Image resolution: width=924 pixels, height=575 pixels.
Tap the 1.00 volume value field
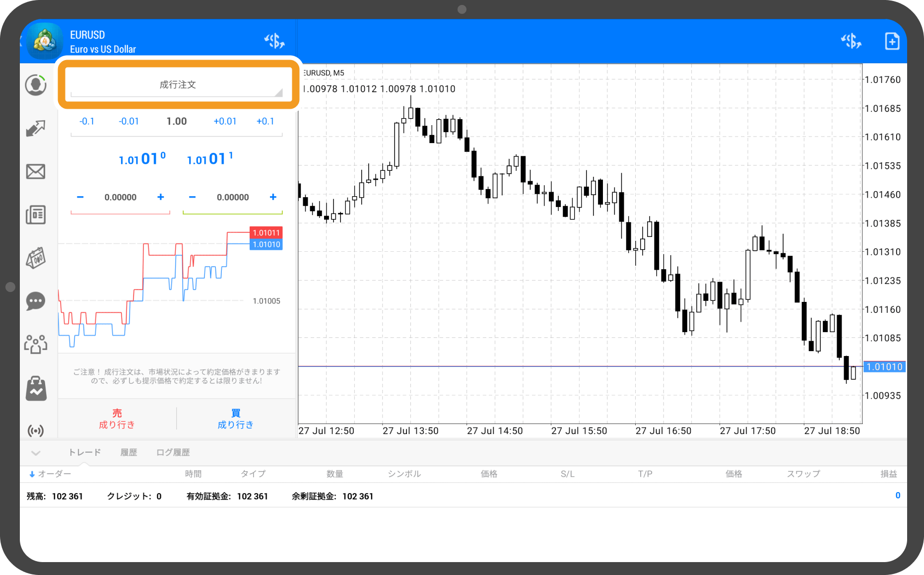[177, 121]
